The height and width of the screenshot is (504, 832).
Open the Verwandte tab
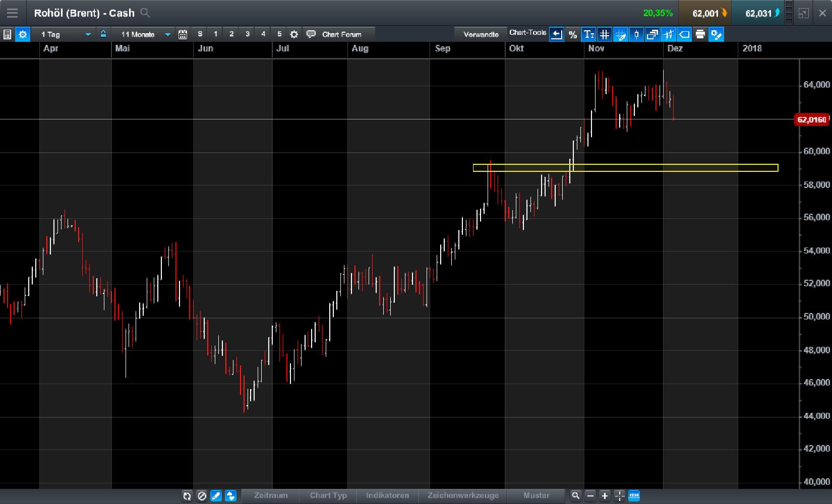(481, 34)
